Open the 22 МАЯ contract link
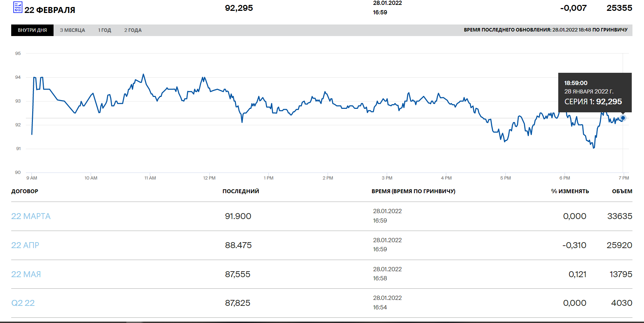The image size is (644, 323). point(26,274)
